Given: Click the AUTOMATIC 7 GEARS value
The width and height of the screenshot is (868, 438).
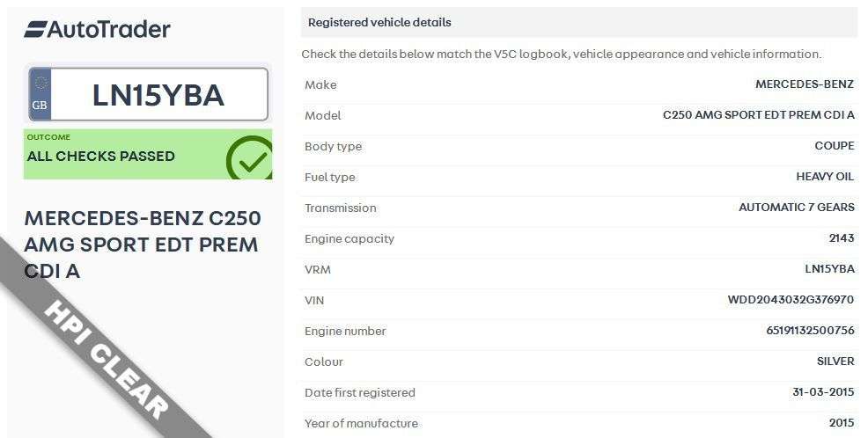Looking at the screenshot, I should 796,208.
